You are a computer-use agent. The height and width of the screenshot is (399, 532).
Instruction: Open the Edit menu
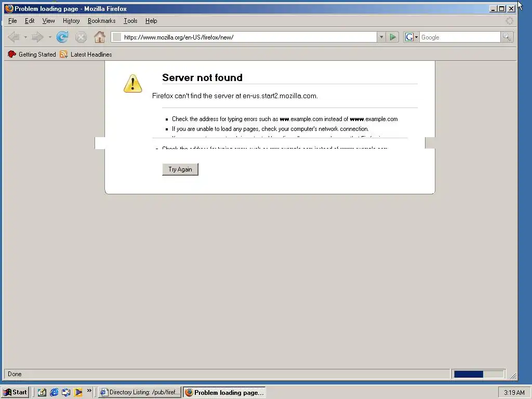pyautogui.click(x=30, y=21)
